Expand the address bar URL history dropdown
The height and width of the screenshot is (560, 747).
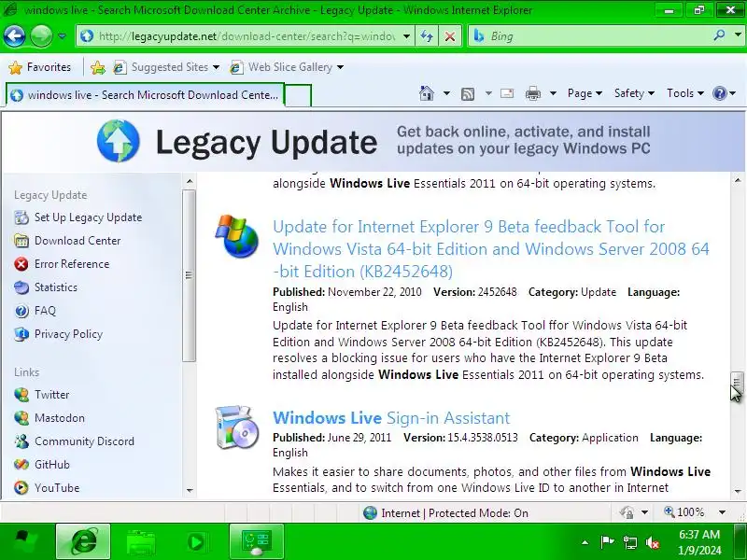(406, 36)
